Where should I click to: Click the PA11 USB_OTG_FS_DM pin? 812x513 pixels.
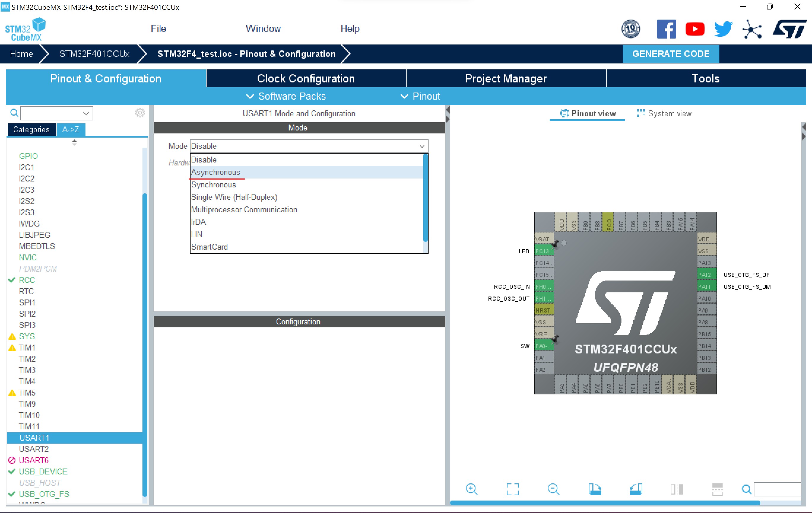(x=706, y=287)
